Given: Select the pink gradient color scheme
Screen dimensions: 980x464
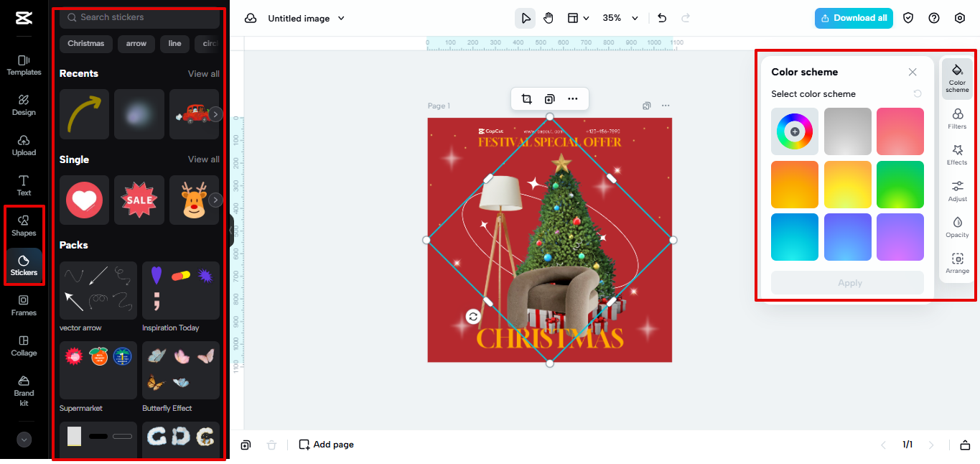Looking at the screenshot, I should pyautogui.click(x=900, y=131).
